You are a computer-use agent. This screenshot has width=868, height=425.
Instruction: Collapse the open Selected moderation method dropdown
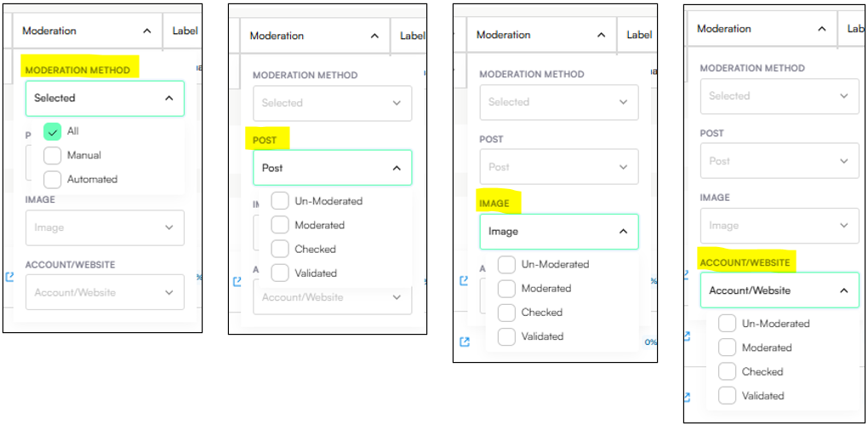[168, 99]
